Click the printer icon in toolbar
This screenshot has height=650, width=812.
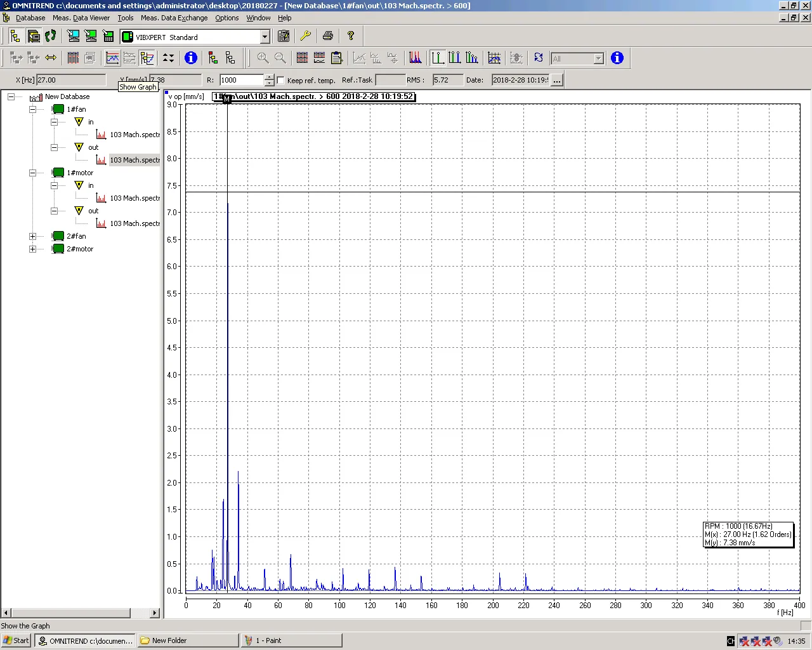(x=328, y=36)
